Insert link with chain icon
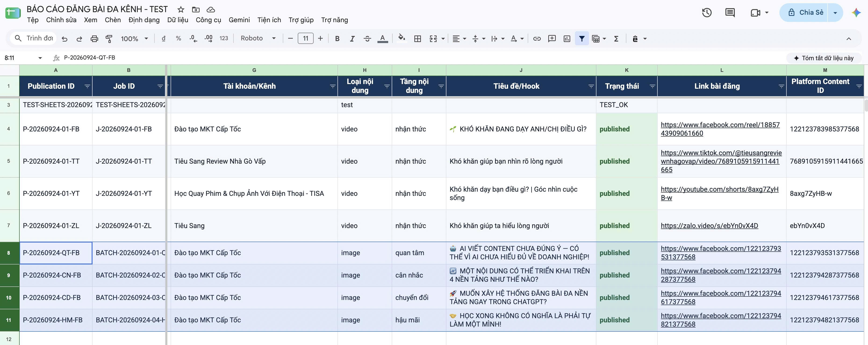The image size is (868, 345). [x=537, y=39]
